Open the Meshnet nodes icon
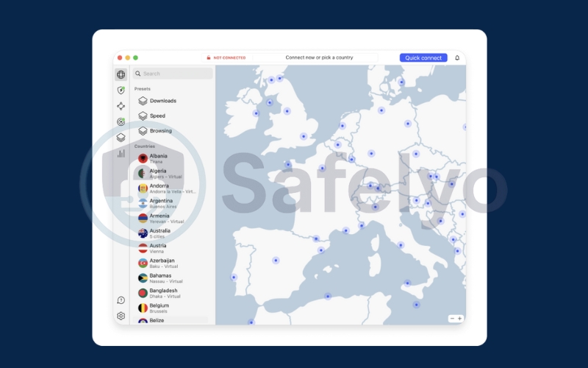The height and width of the screenshot is (368, 588). 121,106
